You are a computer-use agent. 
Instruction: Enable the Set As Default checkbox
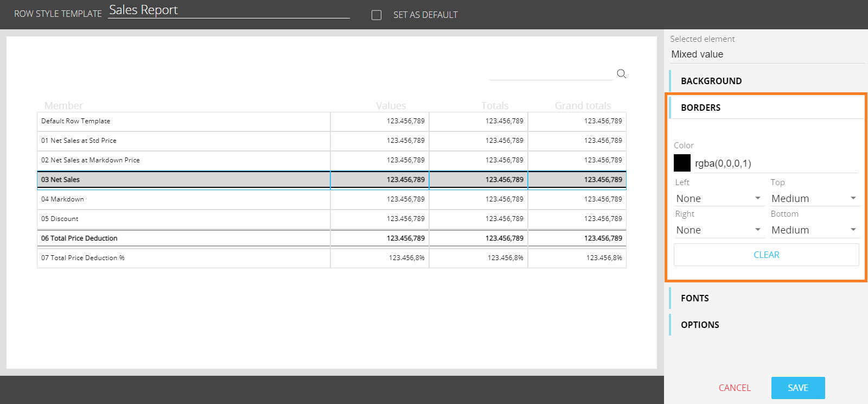click(376, 15)
